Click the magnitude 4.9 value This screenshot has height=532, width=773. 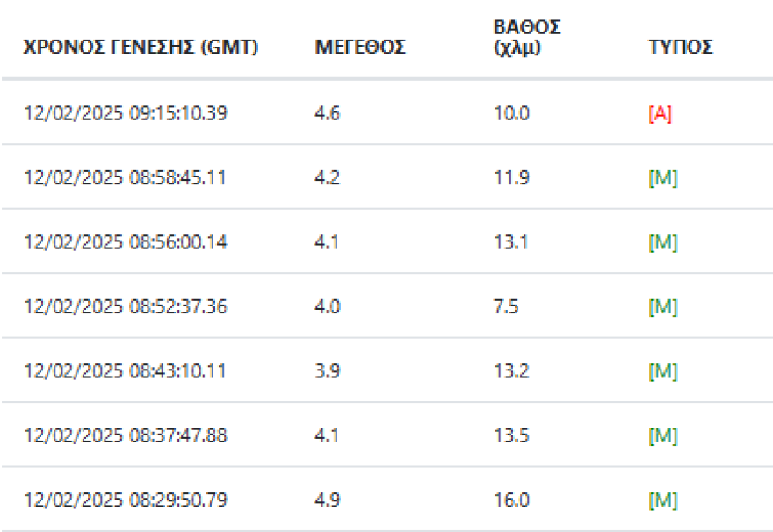(327, 500)
